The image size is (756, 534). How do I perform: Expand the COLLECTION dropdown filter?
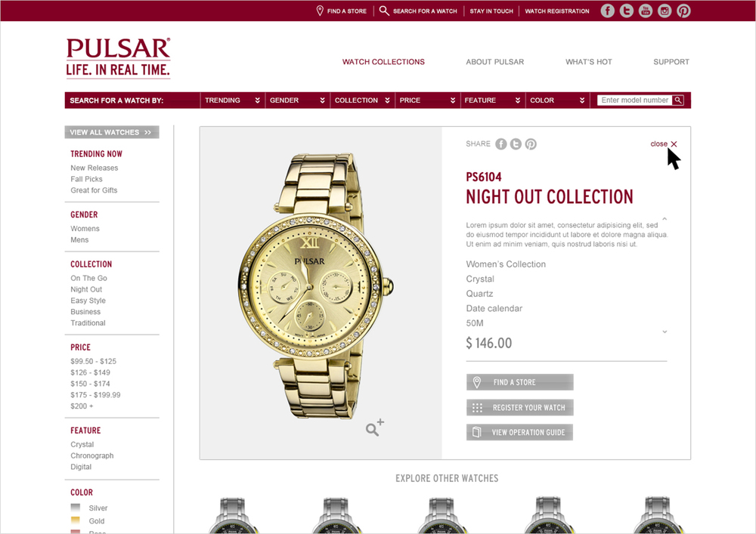[x=362, y=100]
